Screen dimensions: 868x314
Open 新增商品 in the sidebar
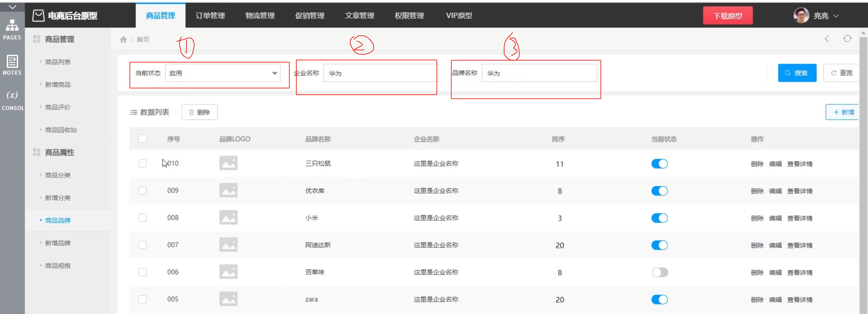click(x=58, y=85)
